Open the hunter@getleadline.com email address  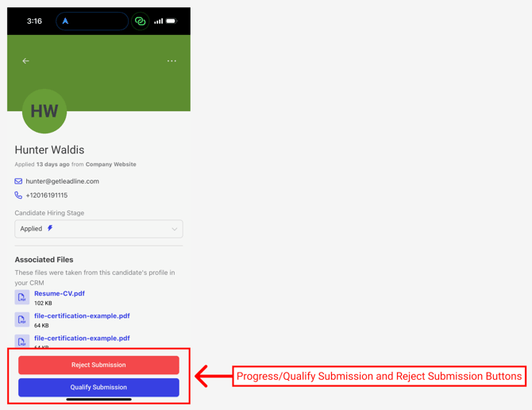(x=63, y=181)
